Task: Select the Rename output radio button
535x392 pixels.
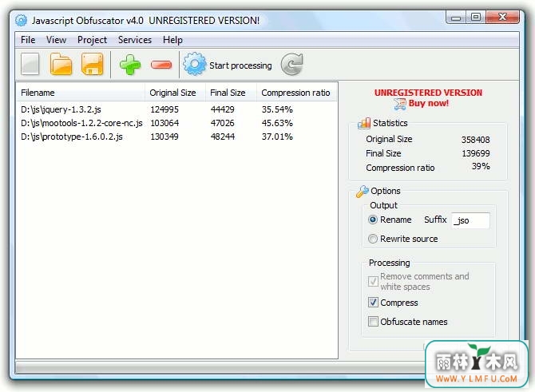Action: click(x=373, y=220)
